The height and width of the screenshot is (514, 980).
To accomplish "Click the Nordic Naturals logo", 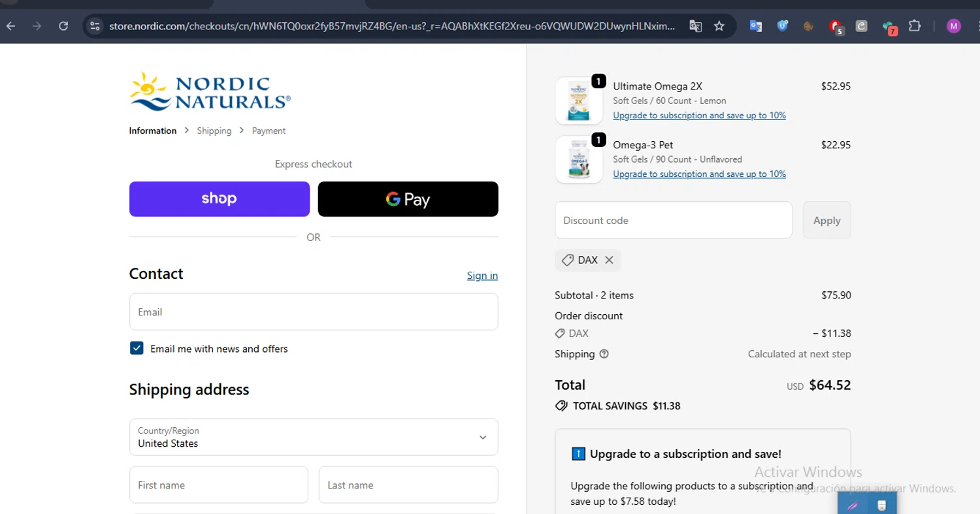I will click(210, 91).
